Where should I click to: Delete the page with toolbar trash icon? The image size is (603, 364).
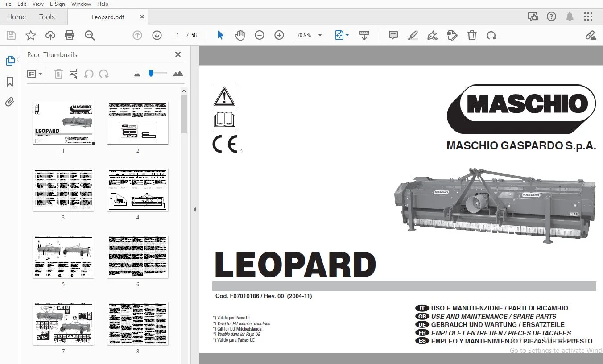click(x=472, y=35)
